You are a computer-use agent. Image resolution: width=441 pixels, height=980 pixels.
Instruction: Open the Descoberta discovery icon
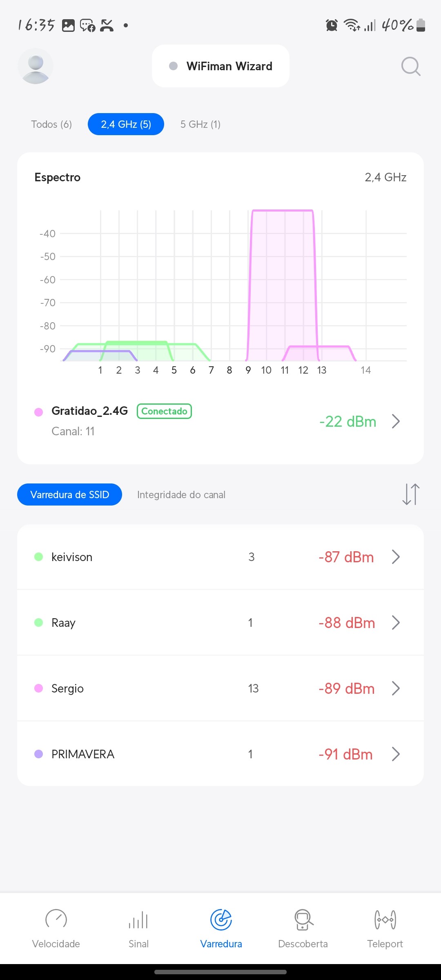[x=303, y=920]
